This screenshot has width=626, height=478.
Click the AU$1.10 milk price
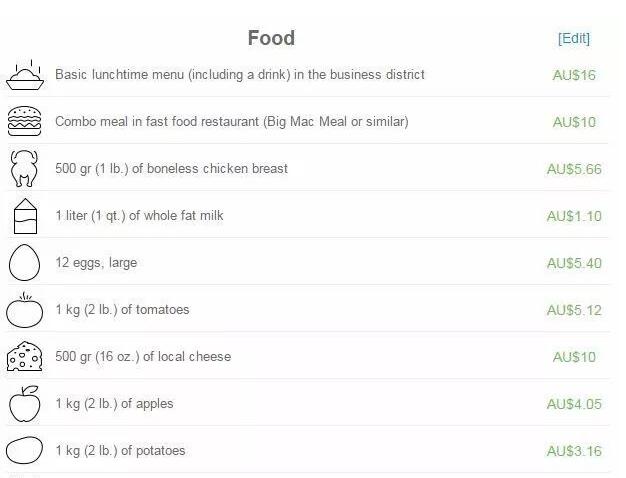574,216
